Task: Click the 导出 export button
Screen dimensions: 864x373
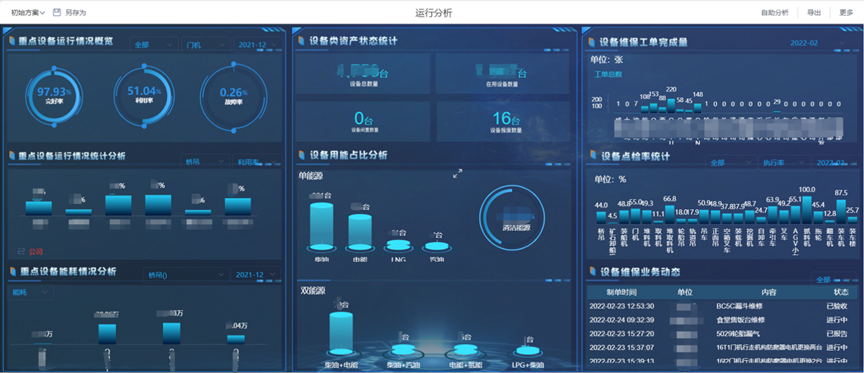Action: pos(814,13)
